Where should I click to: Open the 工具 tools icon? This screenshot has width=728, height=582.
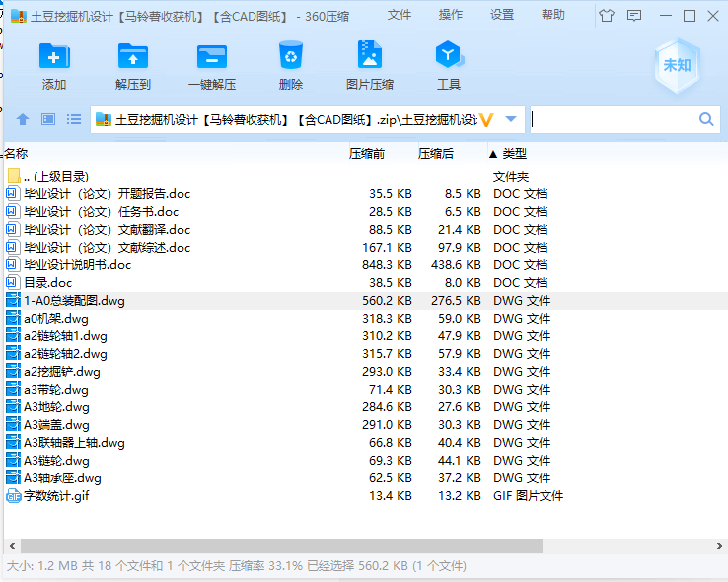click(x=449, y=55)
